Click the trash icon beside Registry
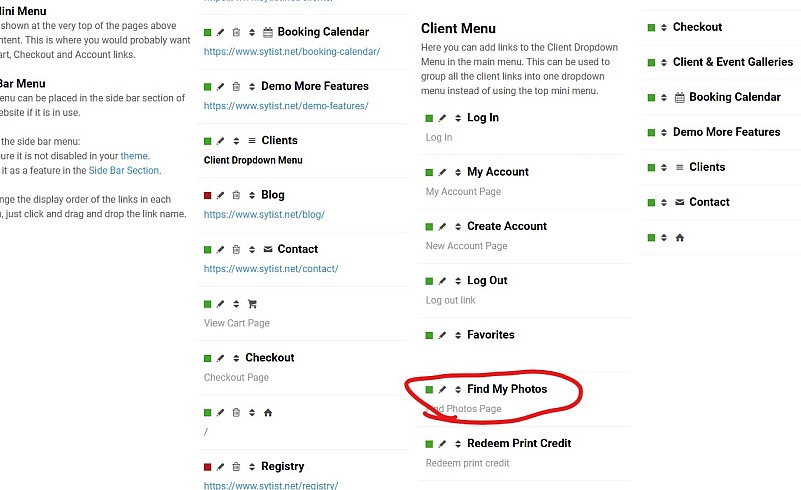Image resolution: width=801 pixels, height=490 pixels. click(x=236, y=466)
